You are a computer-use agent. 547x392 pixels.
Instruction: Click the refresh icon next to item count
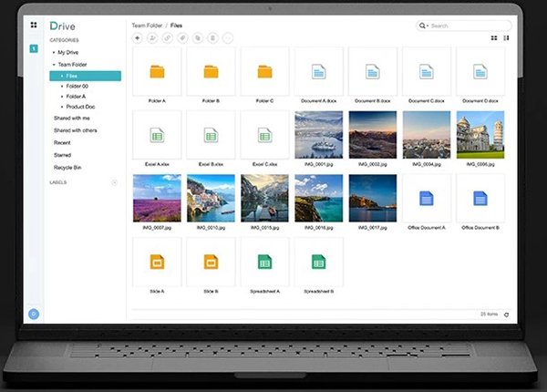(506, 315)
